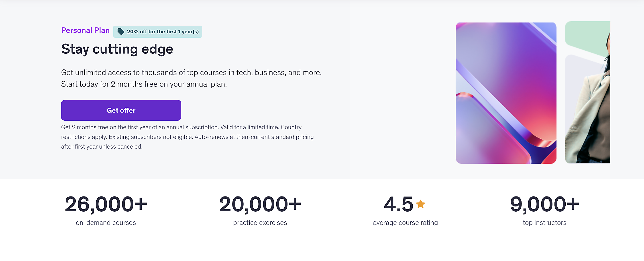The image size is (644, 261).
Task: Click the offer terms fine print text
Action: (187, 137)
